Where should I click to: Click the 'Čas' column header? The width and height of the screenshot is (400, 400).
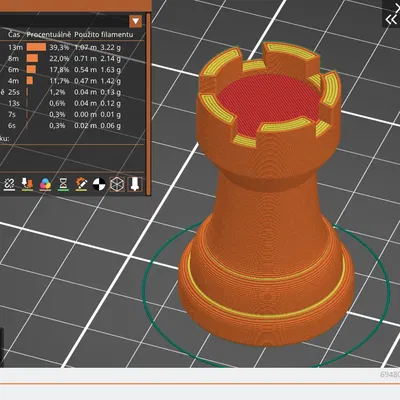coord(14,34)
